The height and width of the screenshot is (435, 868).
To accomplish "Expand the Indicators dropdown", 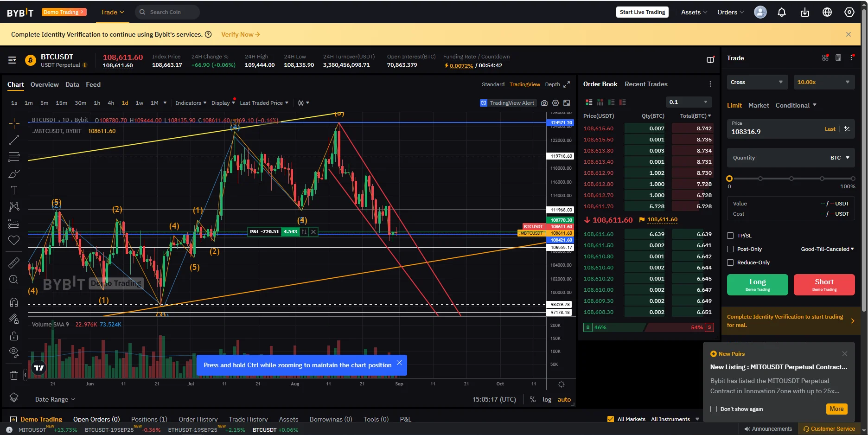I will tap(191, 103).
